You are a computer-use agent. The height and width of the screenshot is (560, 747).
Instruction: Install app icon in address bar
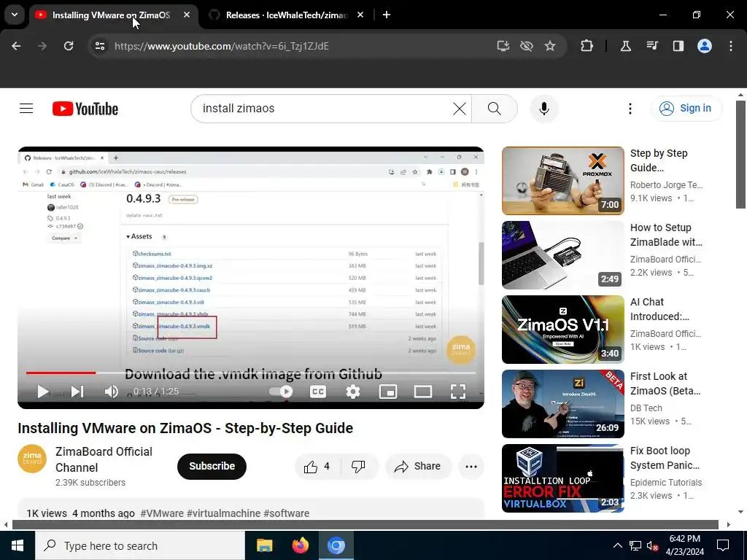coord(503,46)
